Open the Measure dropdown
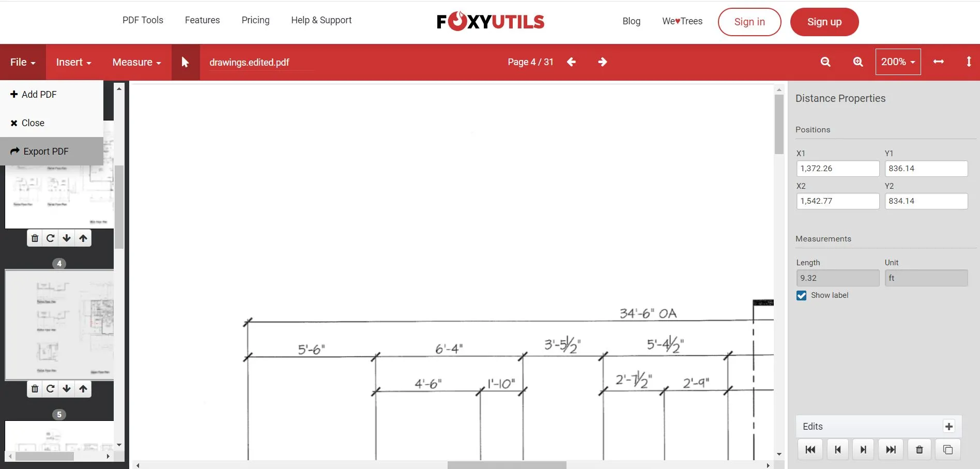Screen dimensions: 980x469 pos(135,62)
